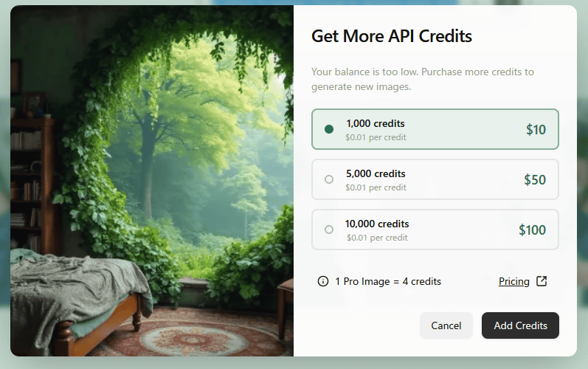Click the '$0.01 per credit' text under 5,000 credits
The image size is (588, 369).
(376, 187)
